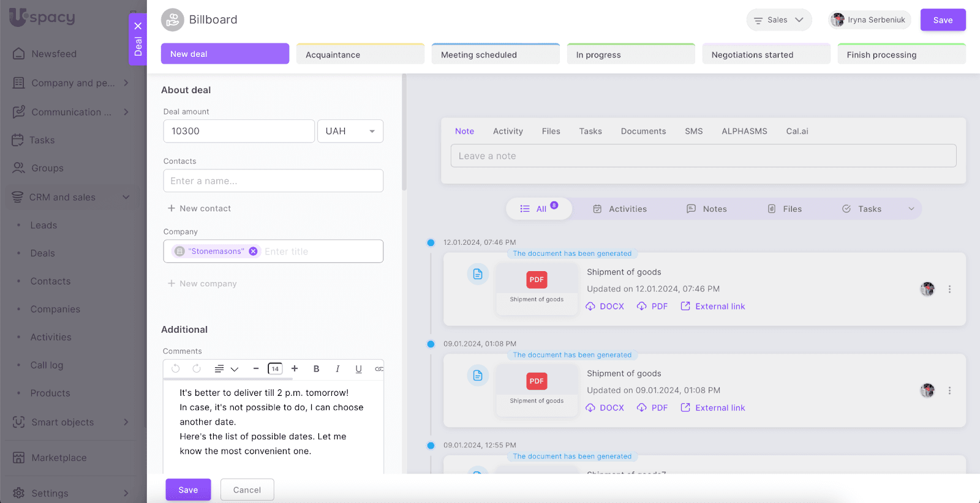This screenshot has width=980, height=503.
Task: Toggle underline formatting in Comments editor
Action: pyautogui.click(x=358, y=369)
